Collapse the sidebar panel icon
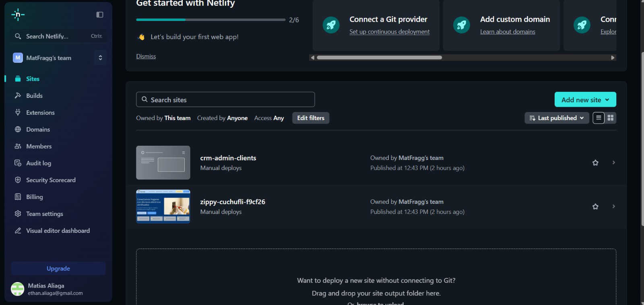Image resolution: width=644 pixels, height=305 pixels. (x=100, y=15)
